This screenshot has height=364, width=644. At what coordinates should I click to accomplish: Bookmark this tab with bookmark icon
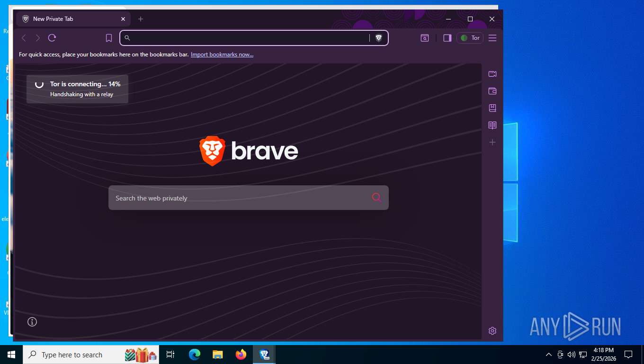pyautogui.click(x=109, y=38)
